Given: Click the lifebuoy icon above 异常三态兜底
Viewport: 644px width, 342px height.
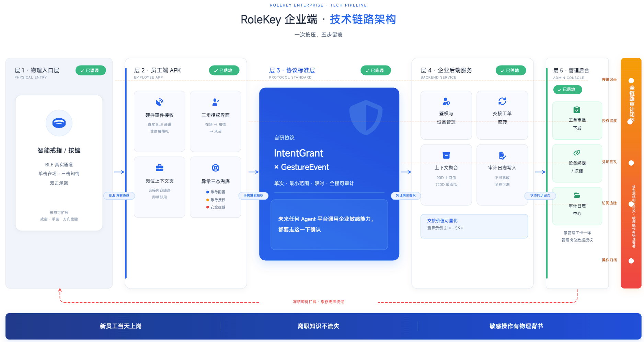Looking at the screenshot, I should 216,168.
